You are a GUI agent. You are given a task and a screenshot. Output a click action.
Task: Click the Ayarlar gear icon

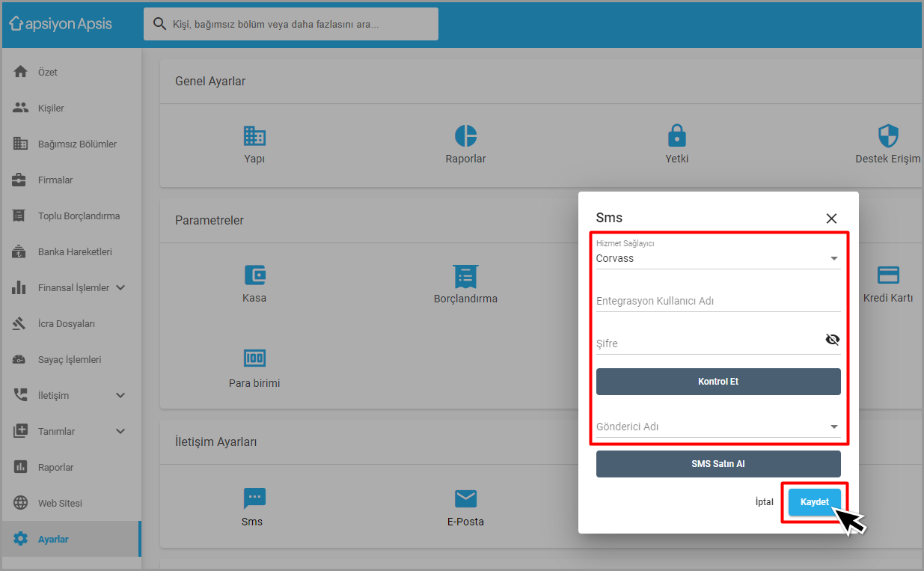(x=20, y=539)
